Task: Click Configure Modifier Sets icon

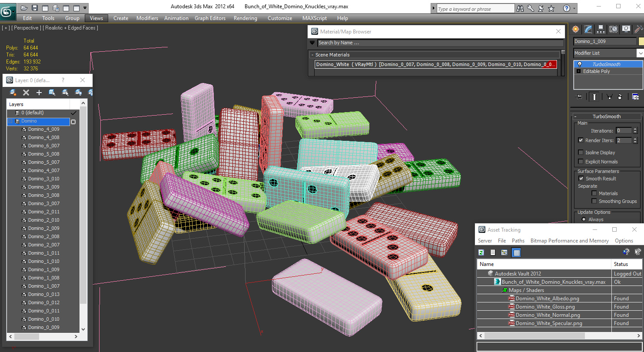Action: pyautogui.click(x=635, y=97)
